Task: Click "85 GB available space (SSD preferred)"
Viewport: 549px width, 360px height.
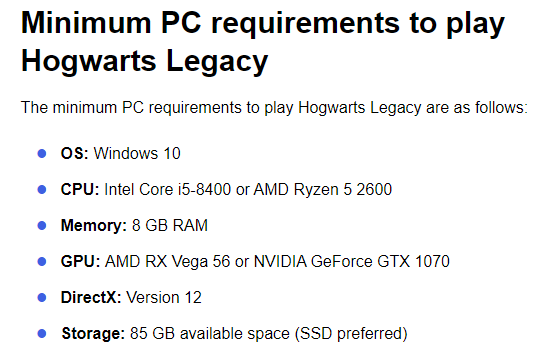Action: pyautogui.click(x=269, y=334)
